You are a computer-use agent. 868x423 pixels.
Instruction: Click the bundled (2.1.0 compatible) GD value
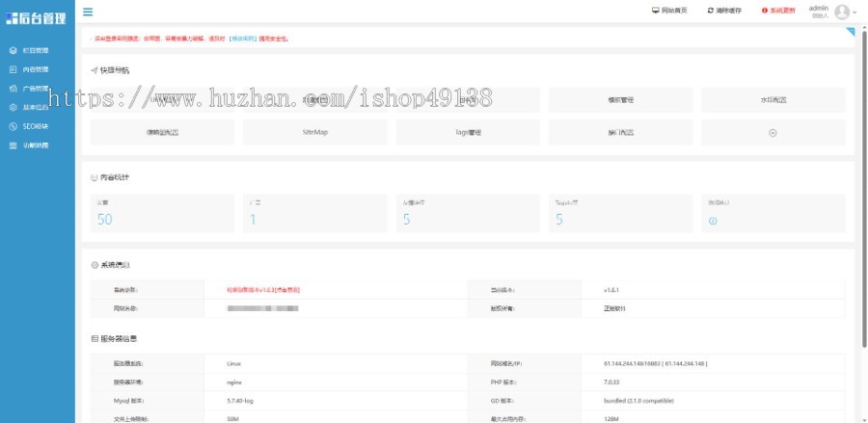638,400
